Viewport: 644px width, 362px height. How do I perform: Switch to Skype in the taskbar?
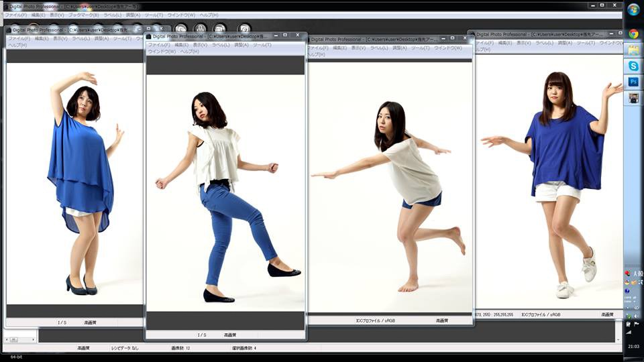tap(633, 66)
